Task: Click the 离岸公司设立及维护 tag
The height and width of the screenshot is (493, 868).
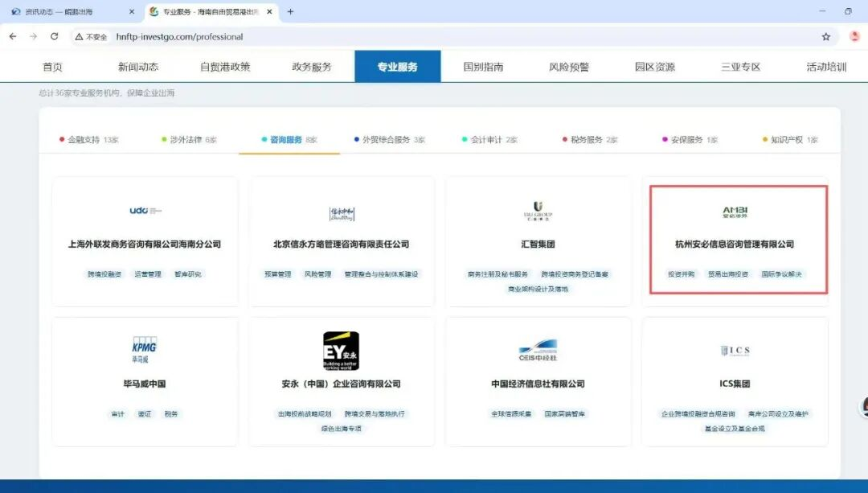Action: tap(778, 413)
